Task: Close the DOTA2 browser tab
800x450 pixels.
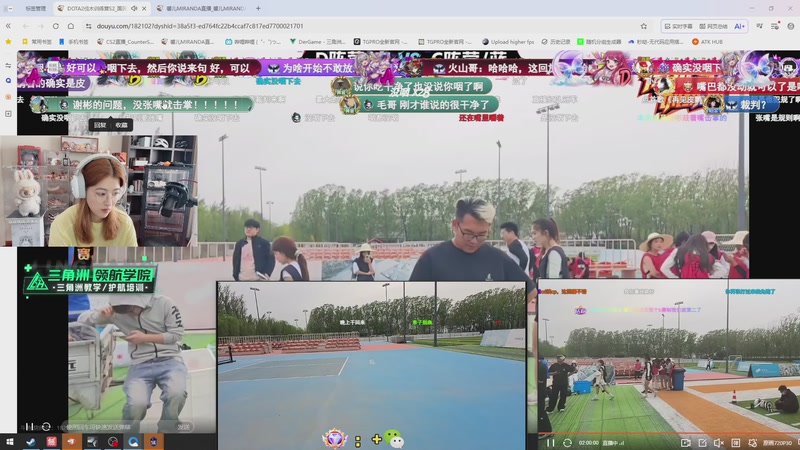Action: click(144, 8)
